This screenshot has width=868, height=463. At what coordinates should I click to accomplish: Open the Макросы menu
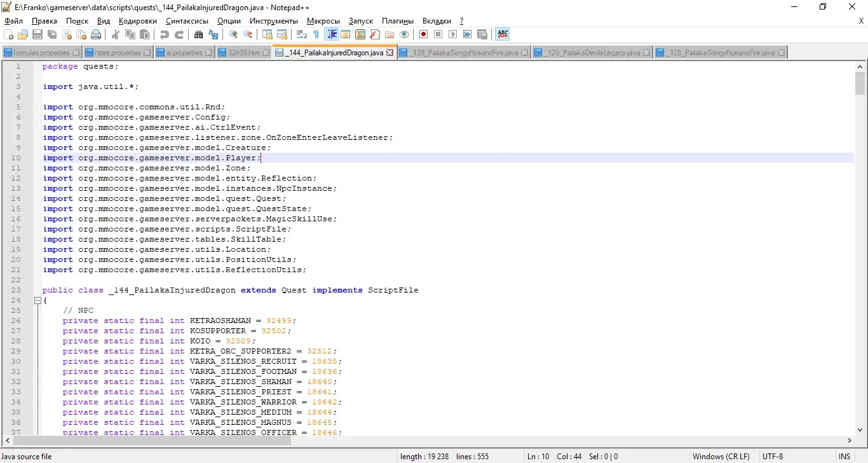[323, 21]
